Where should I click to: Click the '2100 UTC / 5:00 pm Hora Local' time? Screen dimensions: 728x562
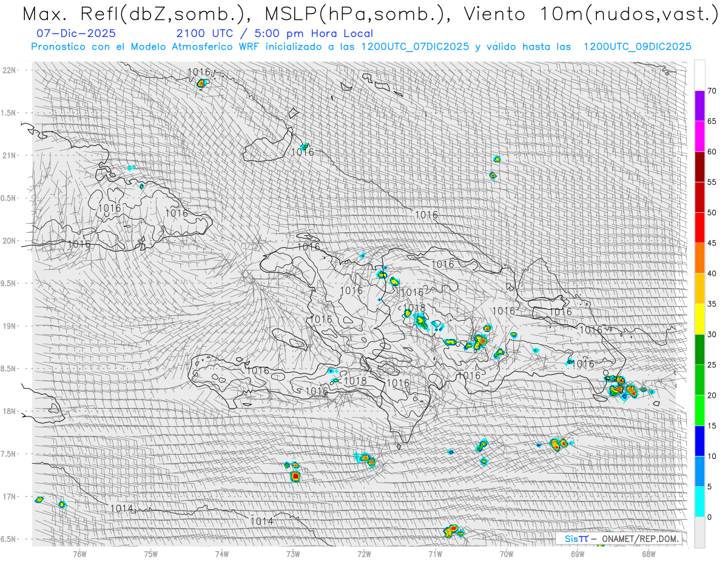(x=275, y=34)
